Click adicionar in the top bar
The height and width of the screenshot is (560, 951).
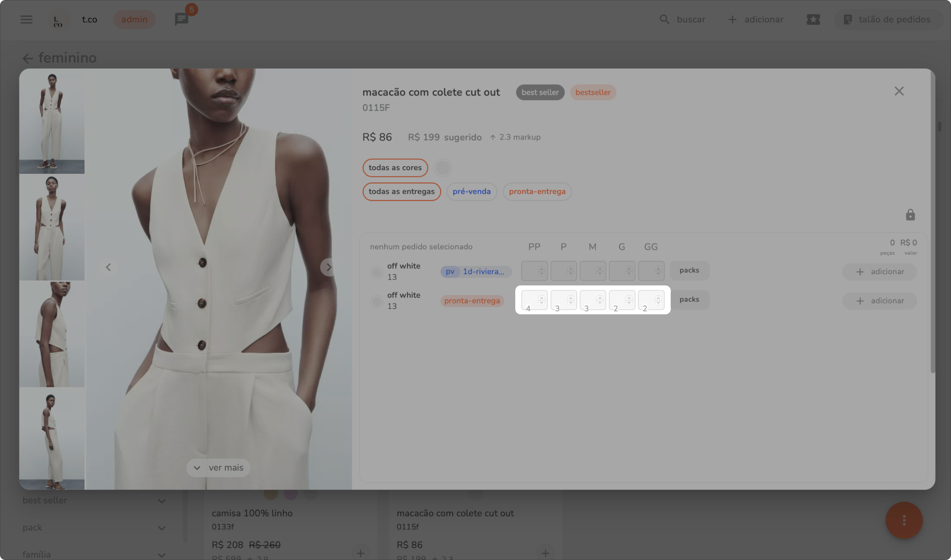tap(756, 19)
